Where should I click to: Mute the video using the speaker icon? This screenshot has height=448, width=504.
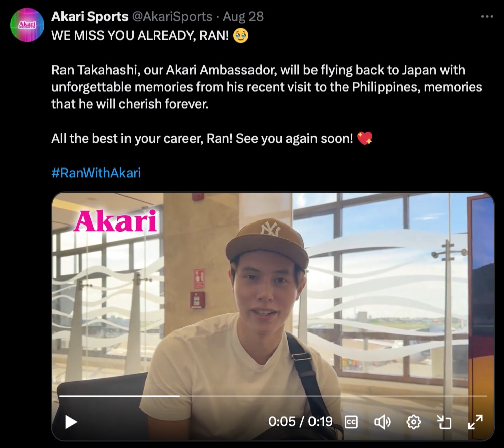click(x=382, y=422)
